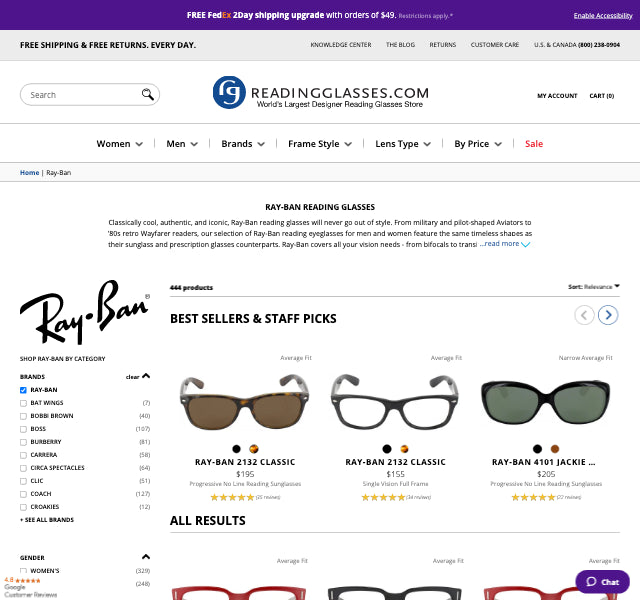
Task: Check the Croakies brand filter
Action: 23,507
